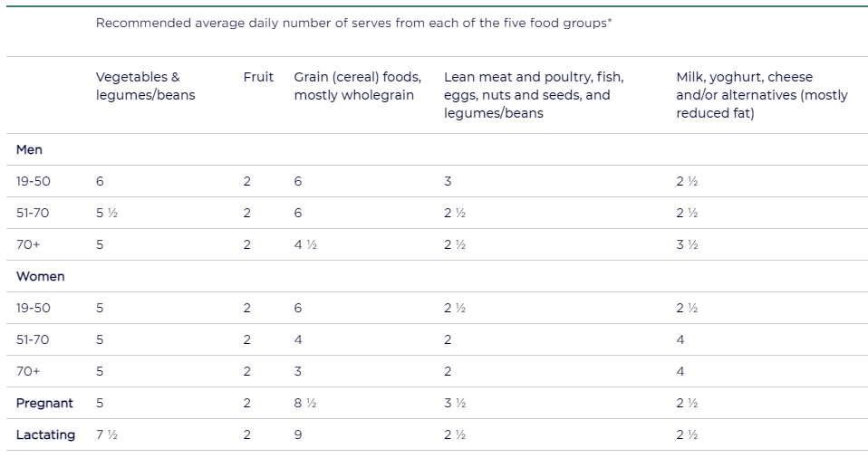The image size is (868, 458).
Task: Select the Lactating row label
Action: pos(45,434)
